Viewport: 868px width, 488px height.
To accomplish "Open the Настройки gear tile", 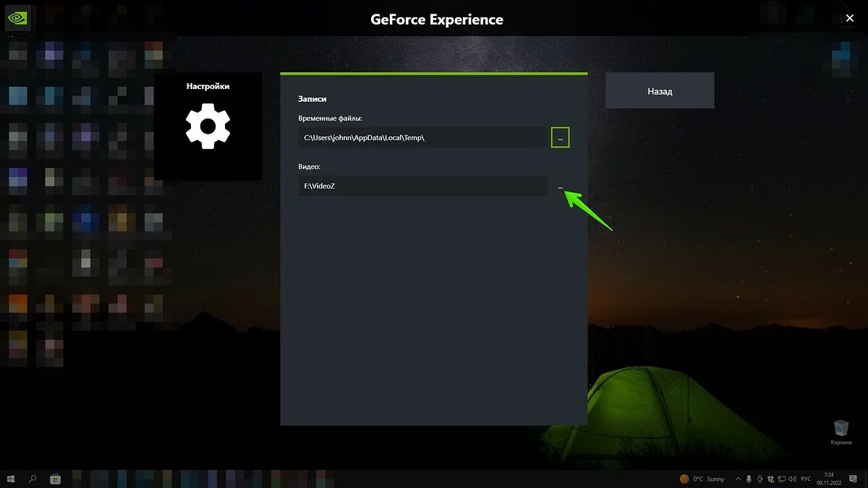I will coord(208,126).
